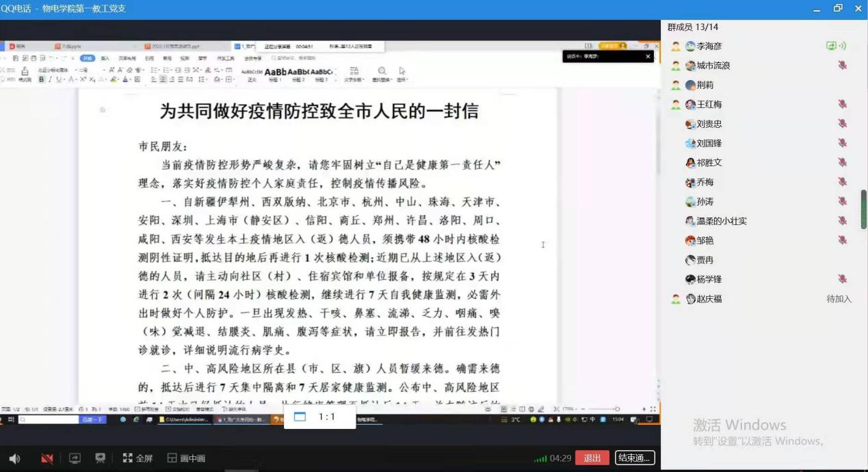This screenshot has height=472, width=868.
Task: Click the speaker volume icon in call bar
Action: point(14,458)
